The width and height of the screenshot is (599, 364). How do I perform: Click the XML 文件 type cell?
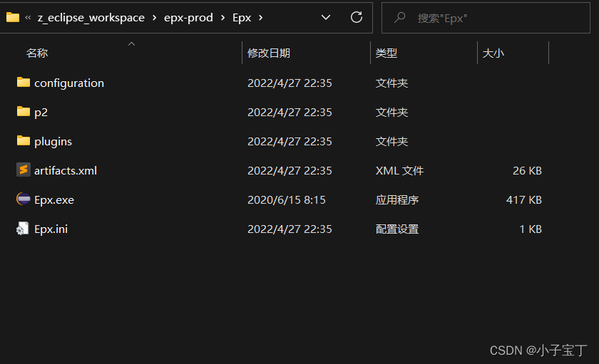pos(399,170)
